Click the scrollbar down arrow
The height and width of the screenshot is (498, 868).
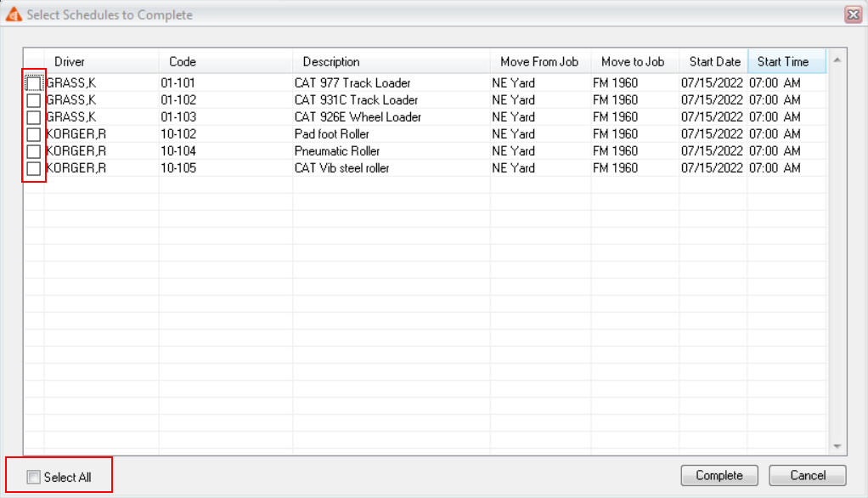[837, 446]
